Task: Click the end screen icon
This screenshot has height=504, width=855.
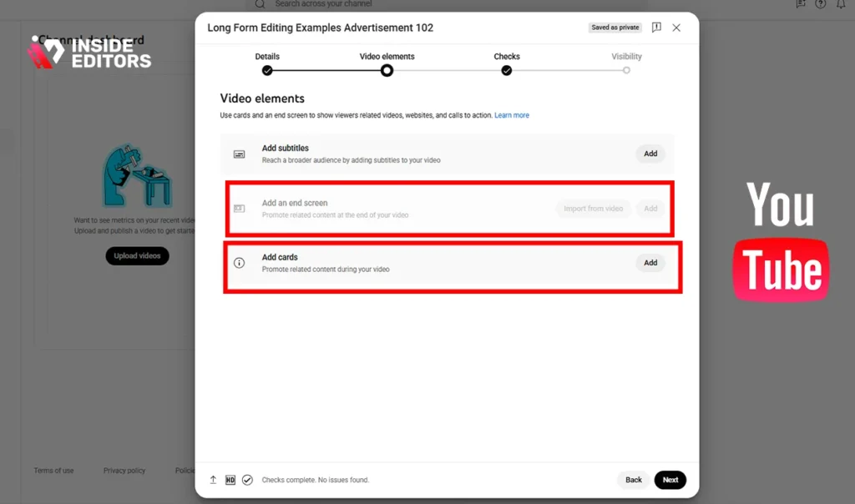Action: (x=239, y=209)
